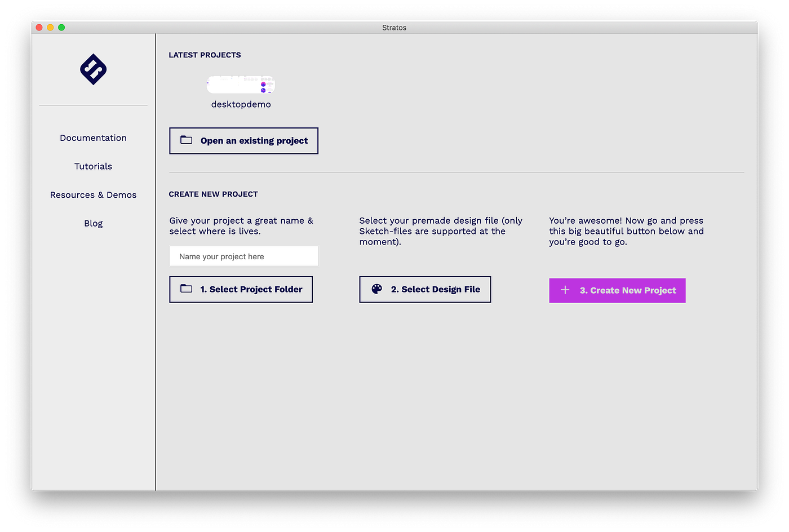Click the yellow minimize button in the title bar
Screen dimensions: 789x532
tap(50, 26)
